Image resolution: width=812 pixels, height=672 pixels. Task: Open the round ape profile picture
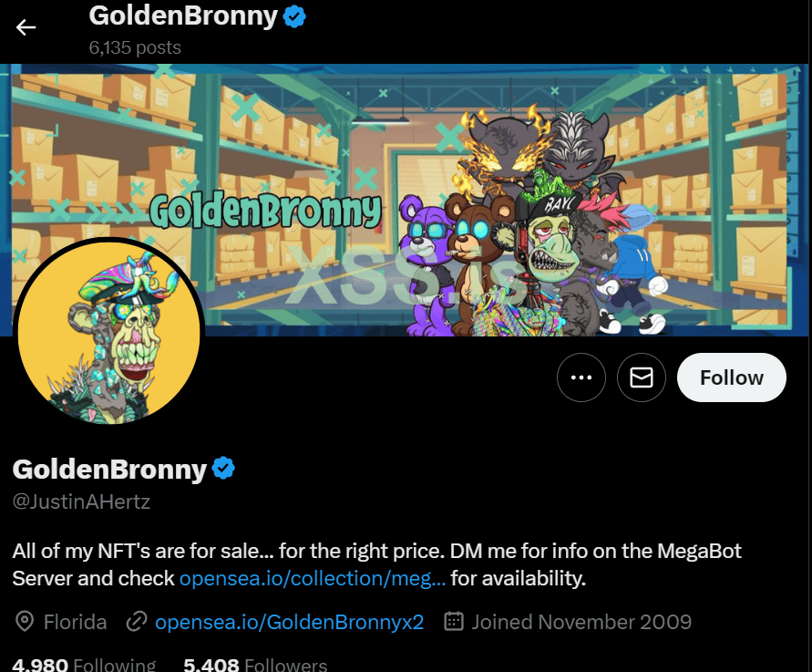coord(108,332)
